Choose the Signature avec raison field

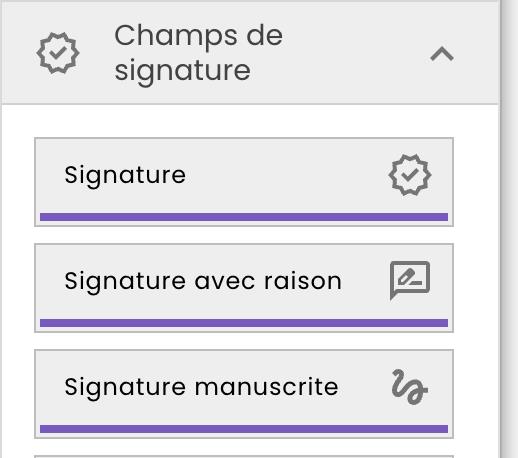244,288
